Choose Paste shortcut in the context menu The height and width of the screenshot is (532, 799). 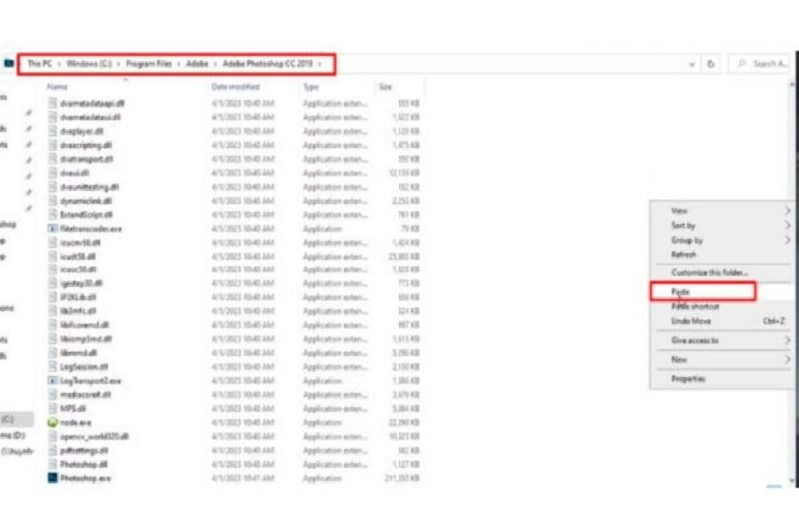(722, 307)
